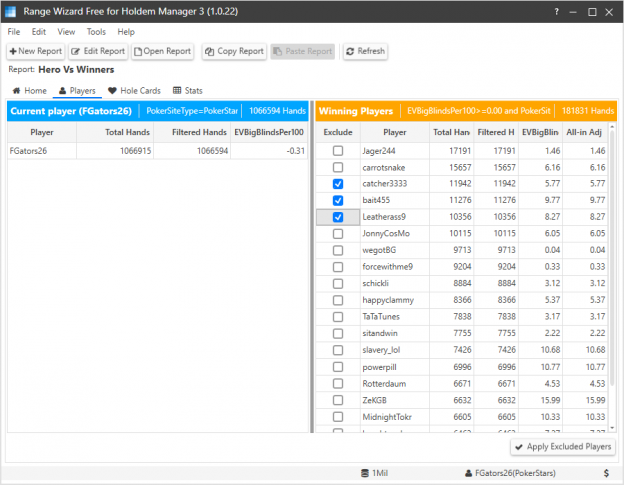Switch to the Hole Cards tab
This screenshot has width=624, height=485.
(135, 91)
